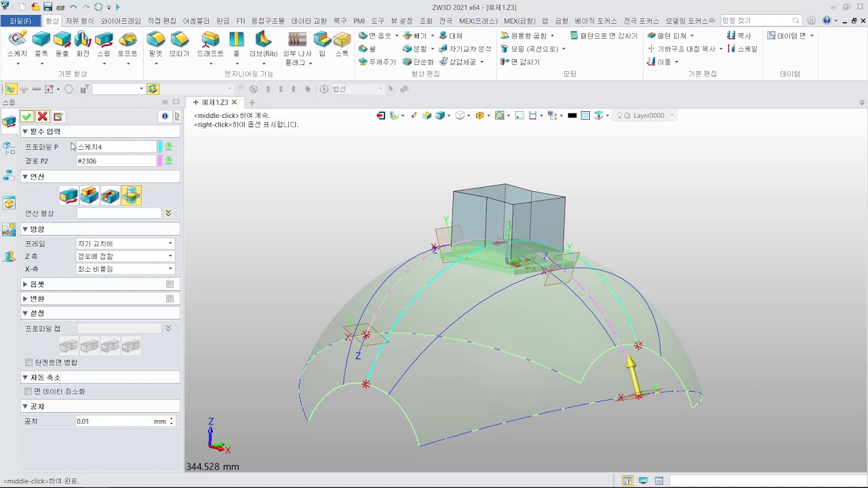Click the 프로파일 P input field (스케치4)

coord(116,146)
